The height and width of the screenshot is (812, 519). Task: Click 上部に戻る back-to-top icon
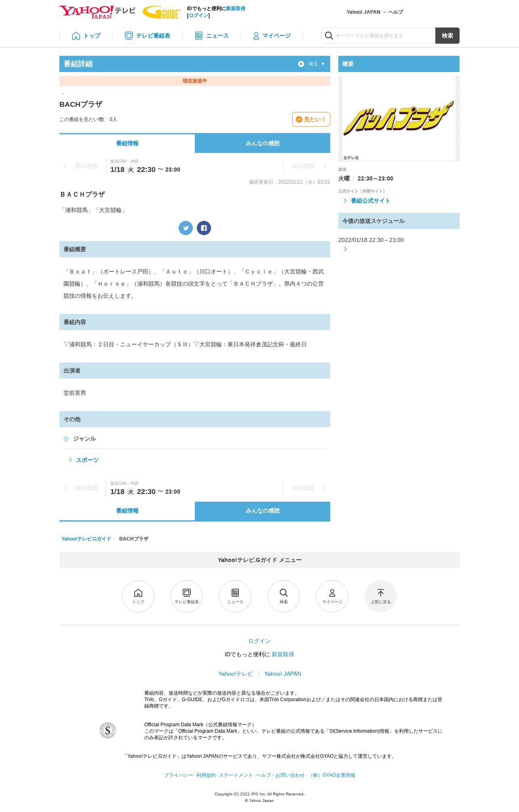click(x=381, y=596)
